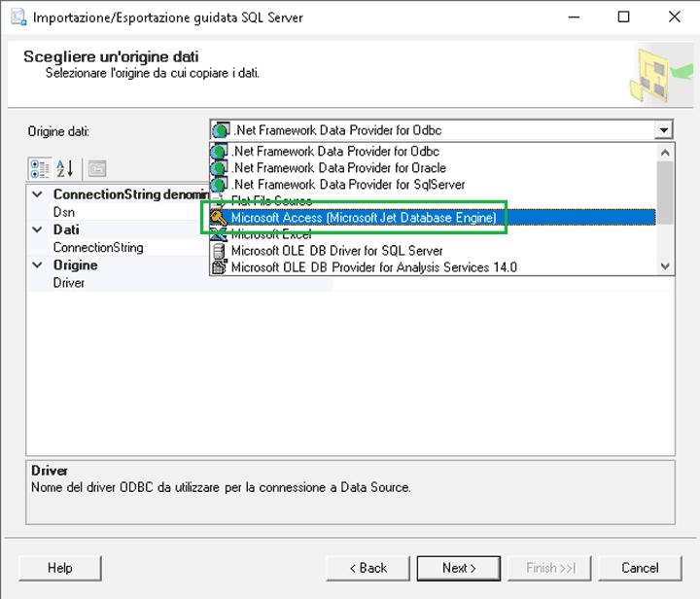Click the cube icon beside Analysis Services
Screen dimensions: 700x599
pyautogui.click(x=219, y=266)
